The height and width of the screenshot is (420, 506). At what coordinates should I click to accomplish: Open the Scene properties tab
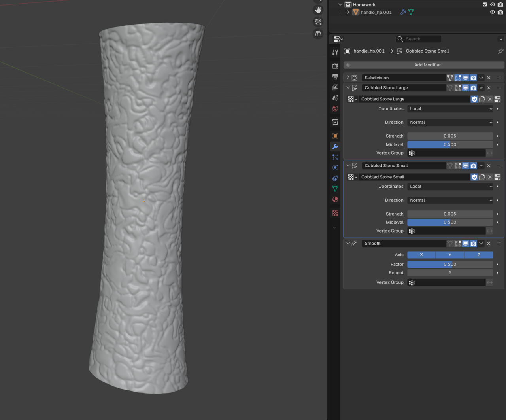tap(335, 98)
